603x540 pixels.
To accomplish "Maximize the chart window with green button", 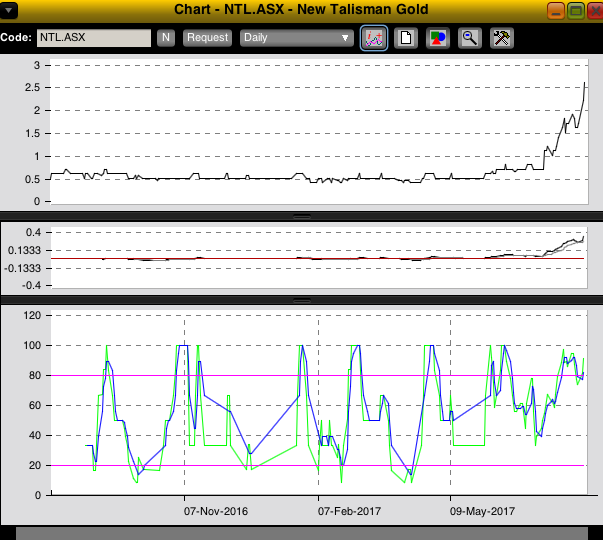I will (576, 10).
